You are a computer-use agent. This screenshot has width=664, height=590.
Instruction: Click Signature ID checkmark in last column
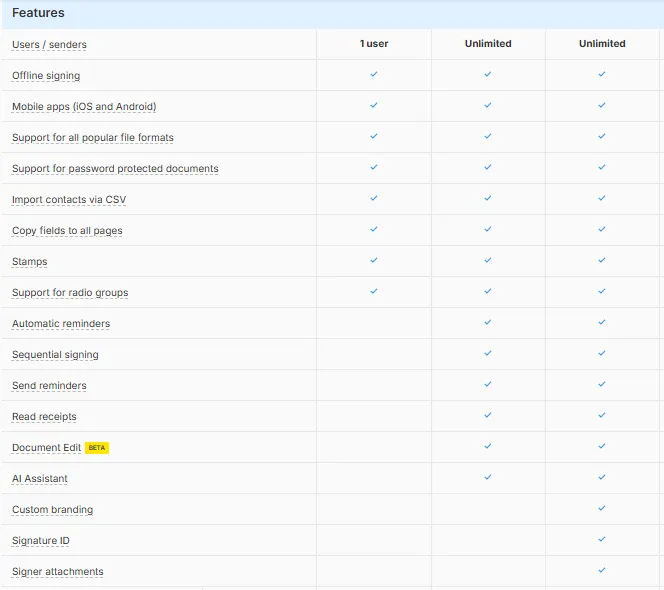click(x=602, y=539)
